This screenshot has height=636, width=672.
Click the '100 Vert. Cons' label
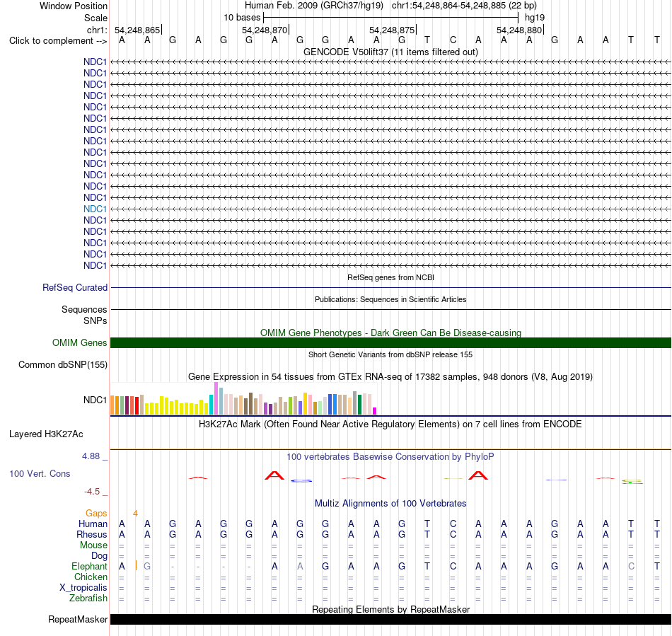click(x=40, y=473)
